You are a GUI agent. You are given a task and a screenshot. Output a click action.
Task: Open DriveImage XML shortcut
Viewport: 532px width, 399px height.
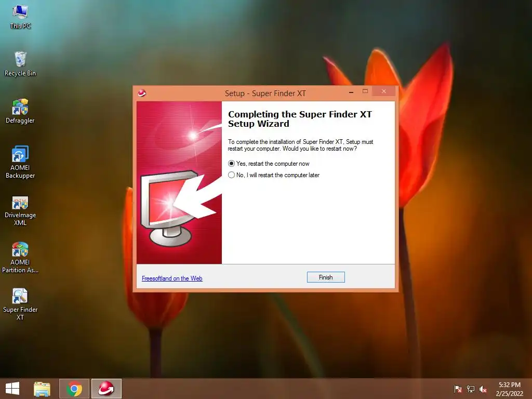coord(20,210)
